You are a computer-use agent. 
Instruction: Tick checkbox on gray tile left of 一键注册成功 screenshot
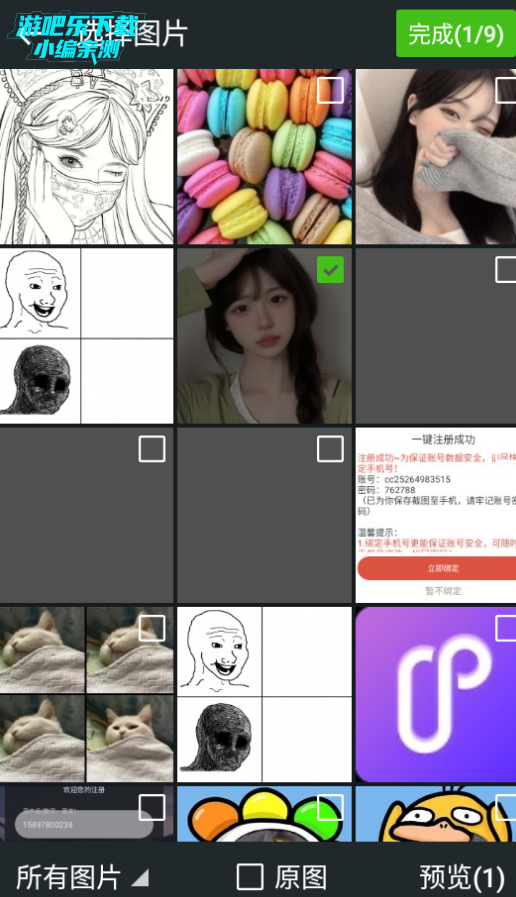(x=330, y=449)
